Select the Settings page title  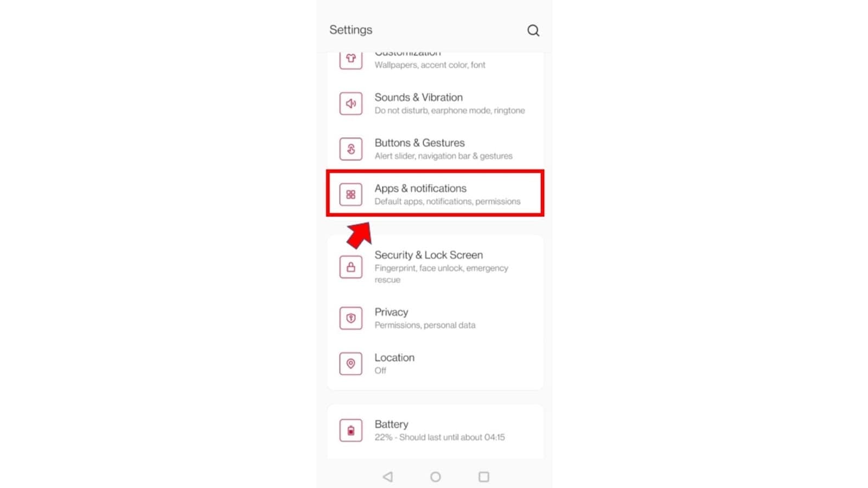point(351,30)
